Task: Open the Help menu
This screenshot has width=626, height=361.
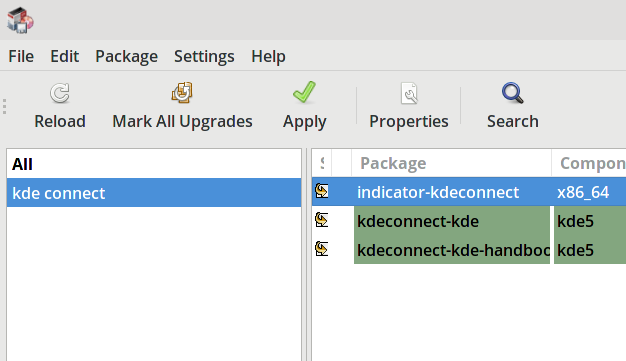Action: point(268,56)
